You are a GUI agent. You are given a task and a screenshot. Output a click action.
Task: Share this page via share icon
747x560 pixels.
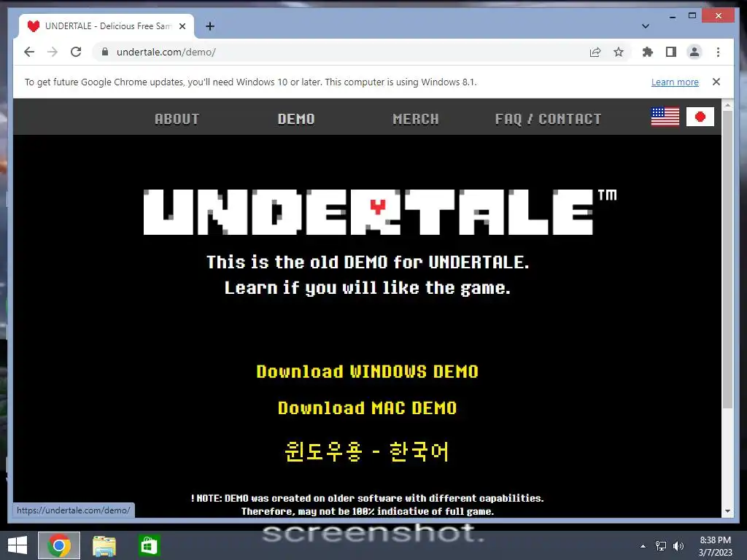click(595, 52)
